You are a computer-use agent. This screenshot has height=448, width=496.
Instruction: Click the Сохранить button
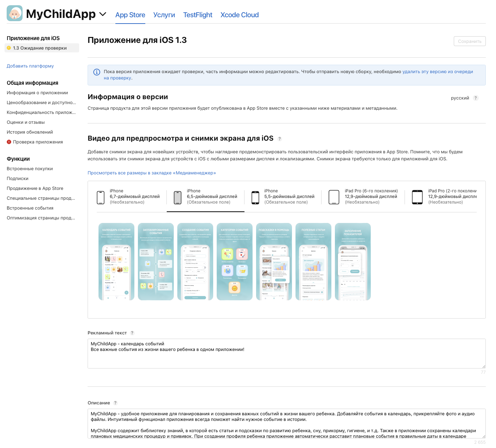click(470, 41)
